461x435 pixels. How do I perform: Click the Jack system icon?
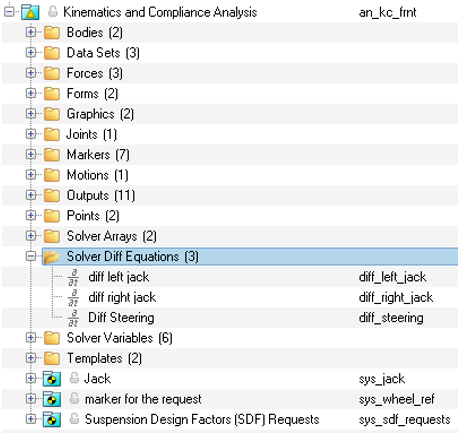coord(52,379)
